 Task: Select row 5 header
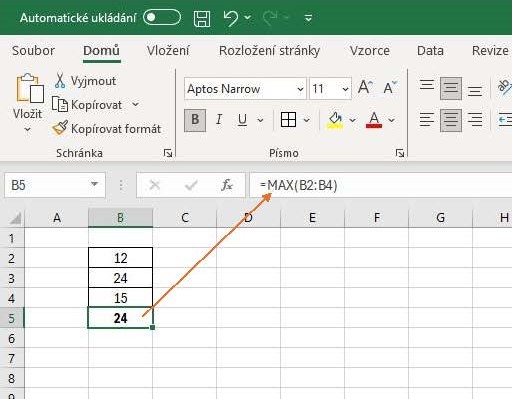[12, 318]
